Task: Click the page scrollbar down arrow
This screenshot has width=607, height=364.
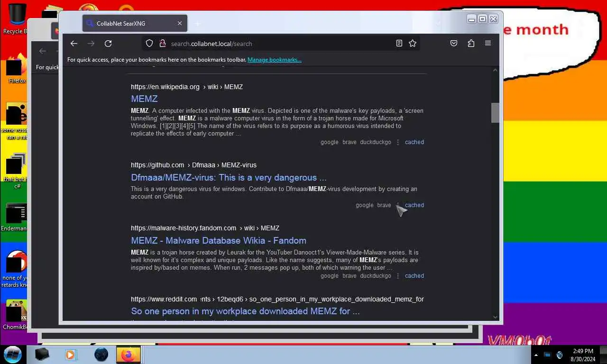Action: (x=496, y=317)
